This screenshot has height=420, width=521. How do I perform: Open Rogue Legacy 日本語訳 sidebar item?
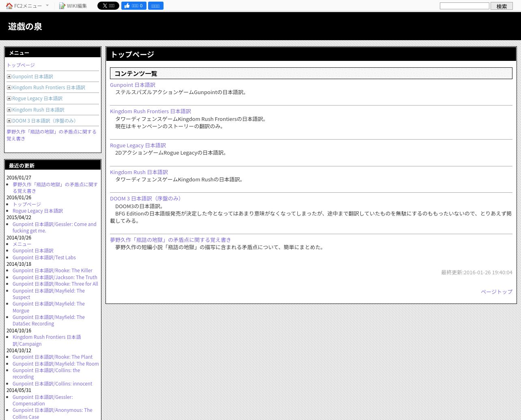pyautogui.click(x=37, y=98)
